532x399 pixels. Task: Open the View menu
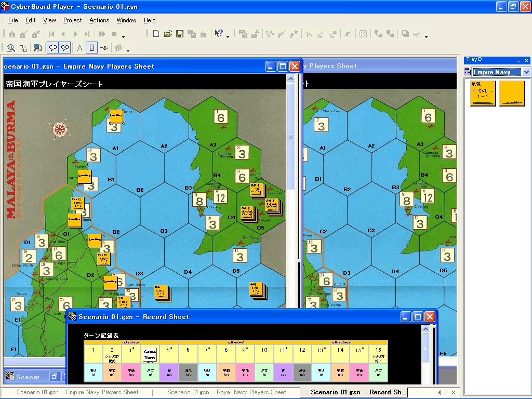49,20
